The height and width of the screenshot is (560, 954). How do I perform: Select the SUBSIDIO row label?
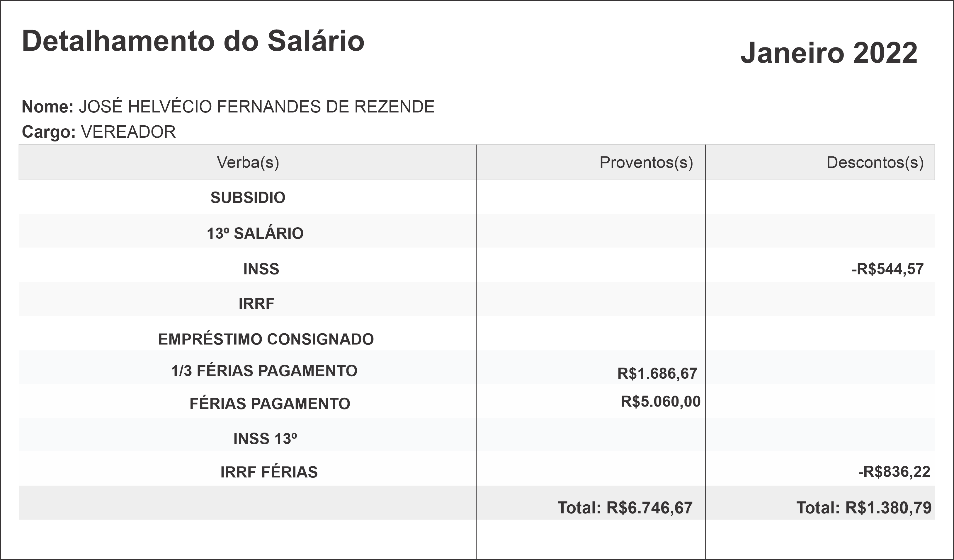(248, 197)
